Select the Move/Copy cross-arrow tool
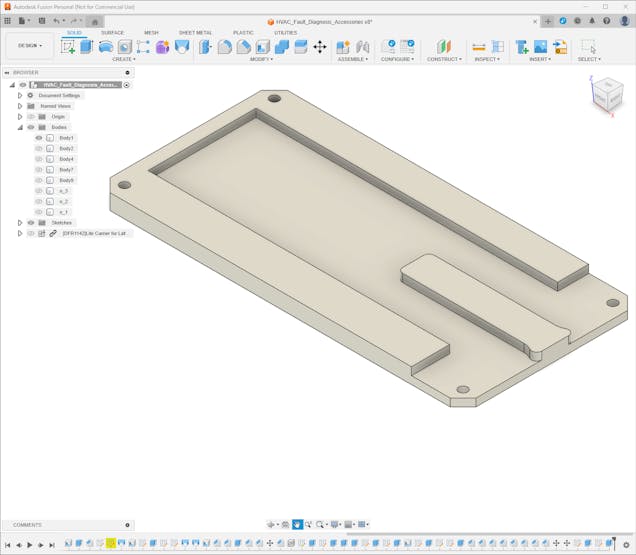 point(320,47)
